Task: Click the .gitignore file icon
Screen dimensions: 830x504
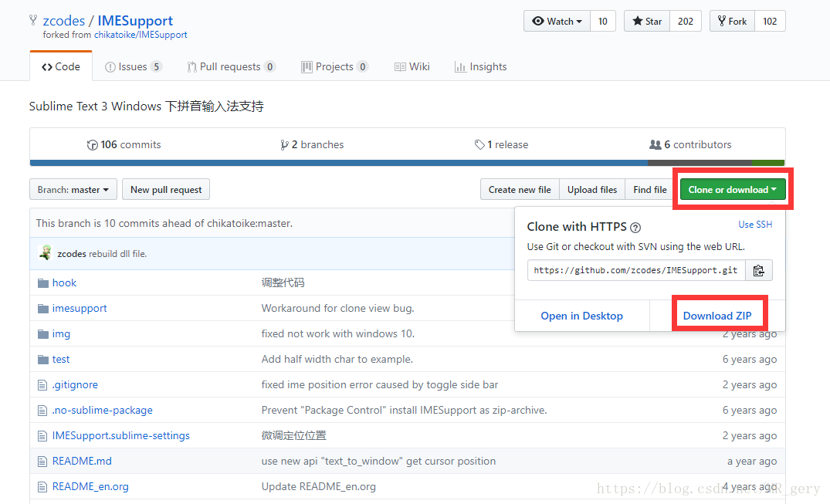Action: pyautogui.click(x=42, y=385)
